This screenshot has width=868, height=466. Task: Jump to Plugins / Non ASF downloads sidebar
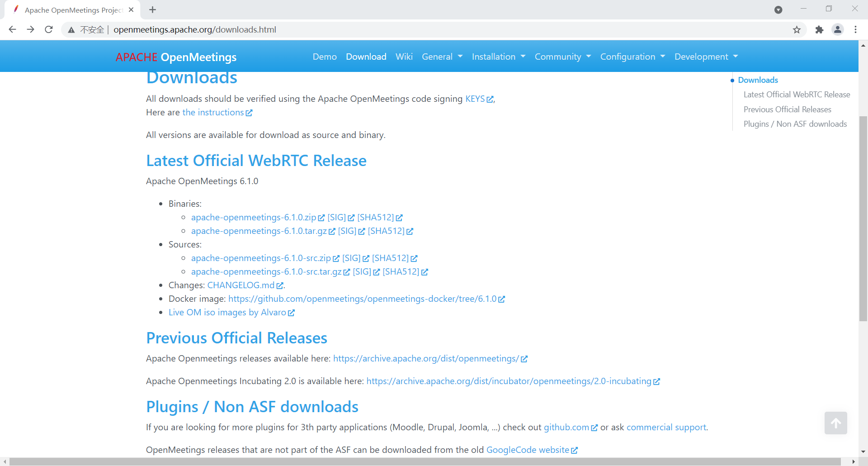click(x=795, y=124)
